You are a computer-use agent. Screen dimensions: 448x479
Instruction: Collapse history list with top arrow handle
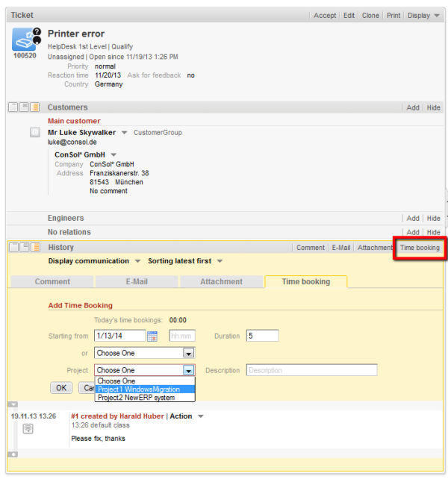[x=13, y=403]
